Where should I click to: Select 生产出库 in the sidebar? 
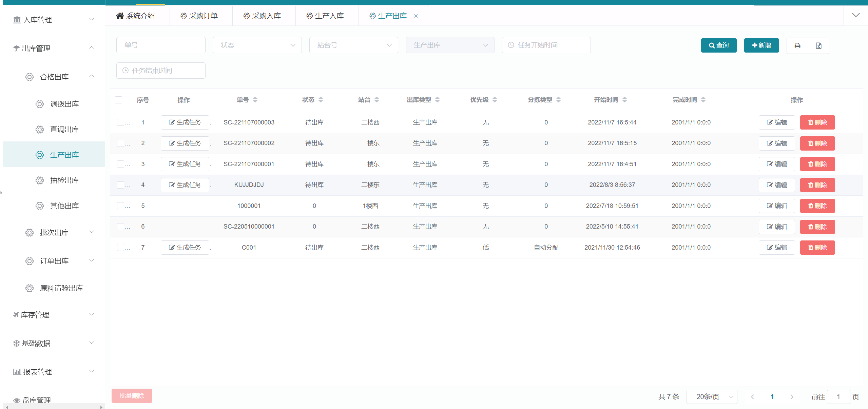[x=54, y=155]
